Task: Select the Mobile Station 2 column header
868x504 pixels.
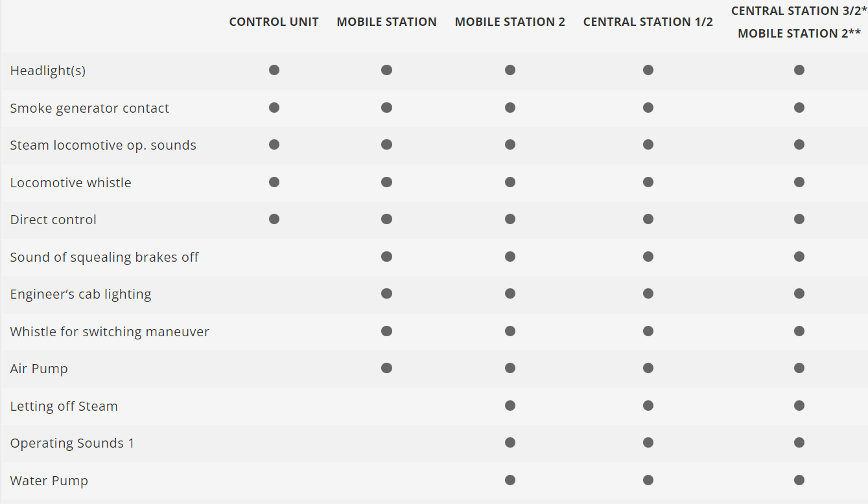Action: point(510,22)
